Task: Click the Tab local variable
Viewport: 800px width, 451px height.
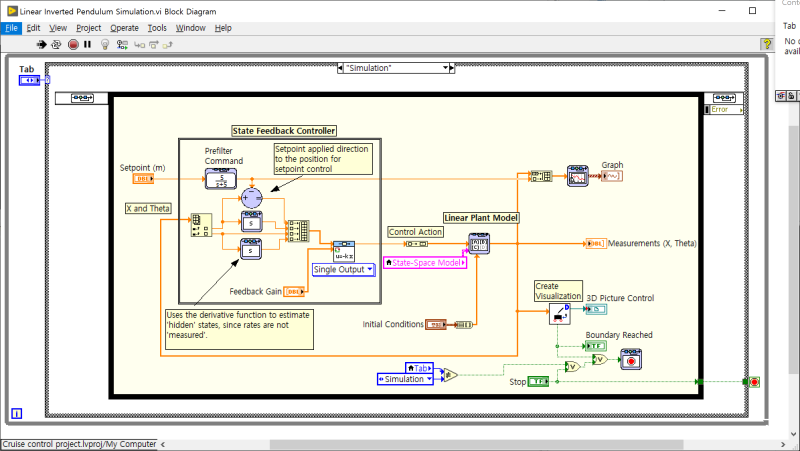Action: coord(419,368)
